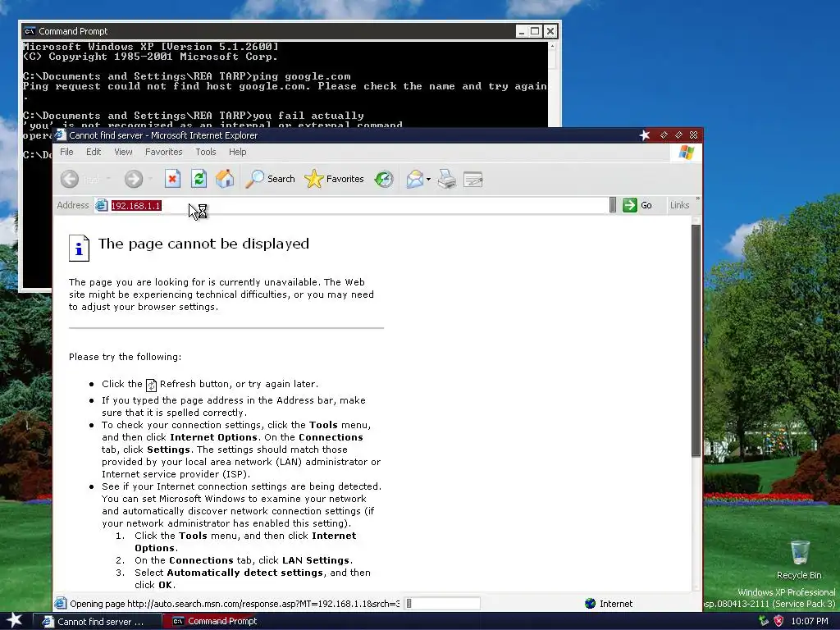Open the File menu

(66, 152)
